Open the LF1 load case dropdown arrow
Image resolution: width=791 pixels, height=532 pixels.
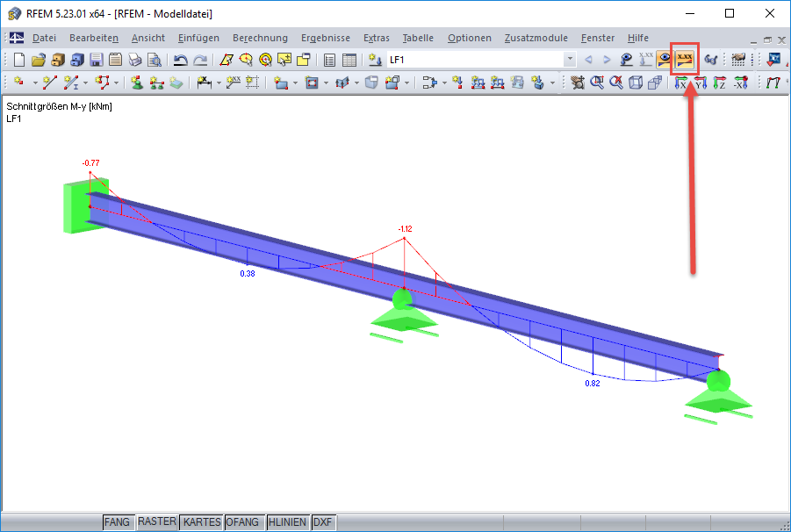[570, 60]
